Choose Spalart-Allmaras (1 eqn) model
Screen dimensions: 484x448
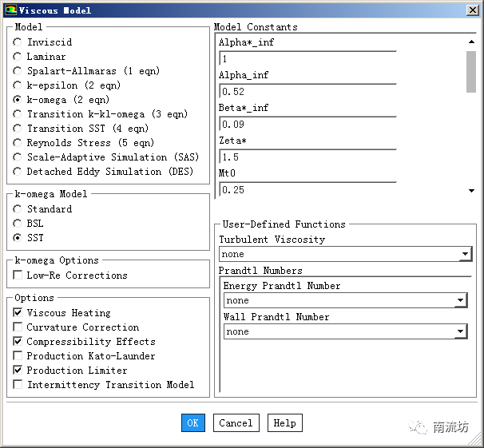click(18, 71)
